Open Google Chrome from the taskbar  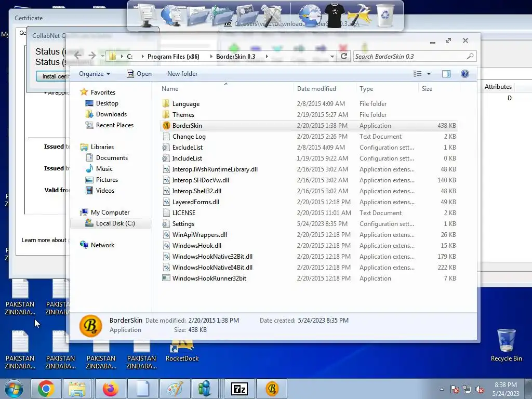[x=46, y=389]
